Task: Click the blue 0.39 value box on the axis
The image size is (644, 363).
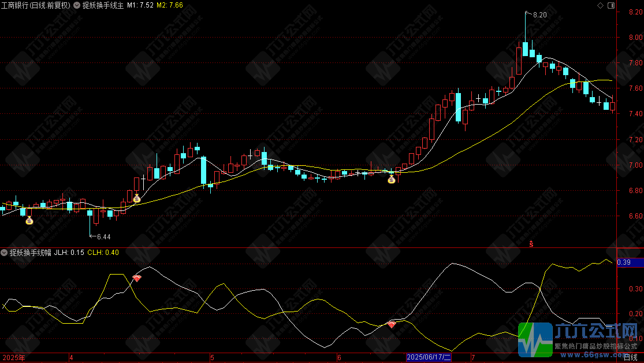Action: [x=631, y=262]
